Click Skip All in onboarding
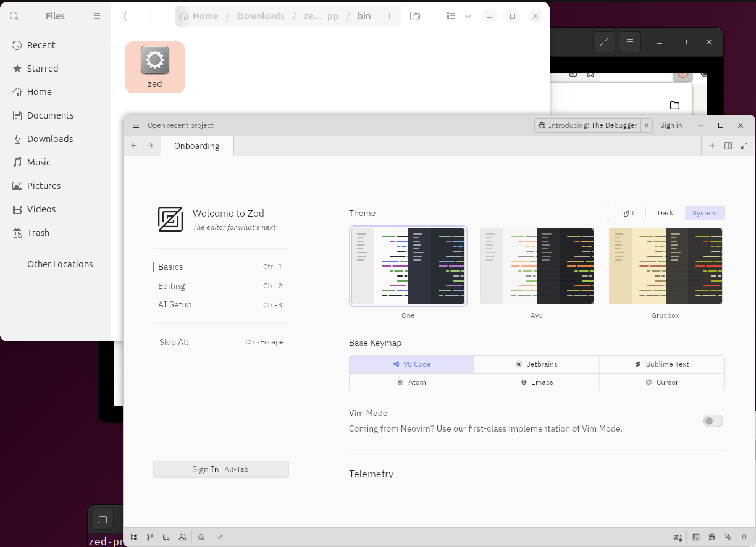 point(221,342)
